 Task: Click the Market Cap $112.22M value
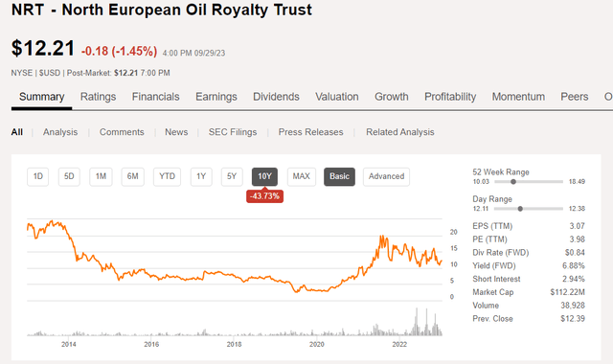pos(567,292)
